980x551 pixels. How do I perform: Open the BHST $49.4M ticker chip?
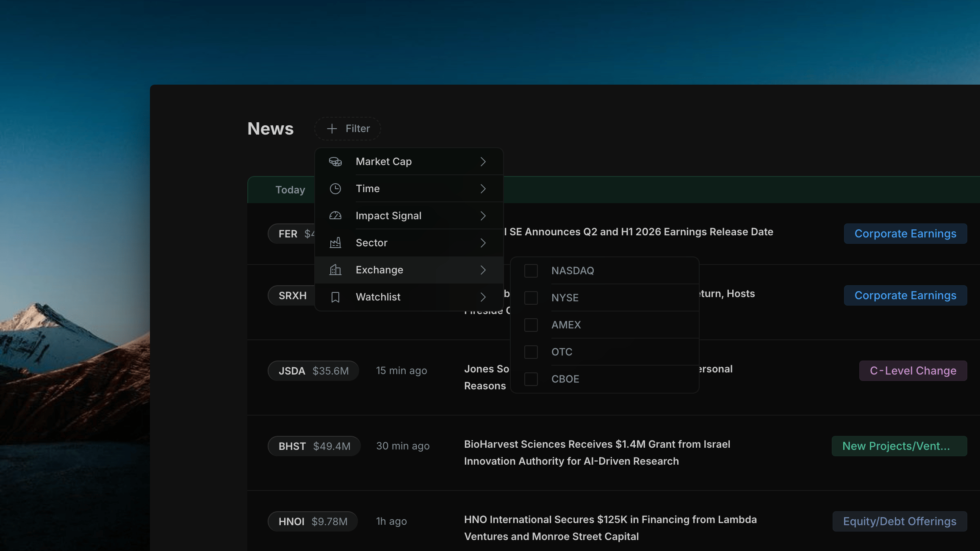pyautogui.click(x=314, y=446)
